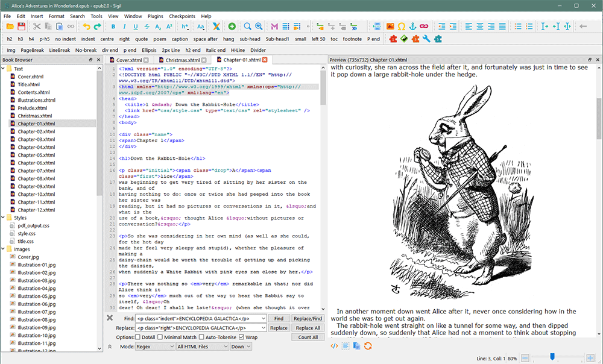Click the Reload Preview icon below the preview
Screen dimensions: 603x364
(x=368, y=345)
